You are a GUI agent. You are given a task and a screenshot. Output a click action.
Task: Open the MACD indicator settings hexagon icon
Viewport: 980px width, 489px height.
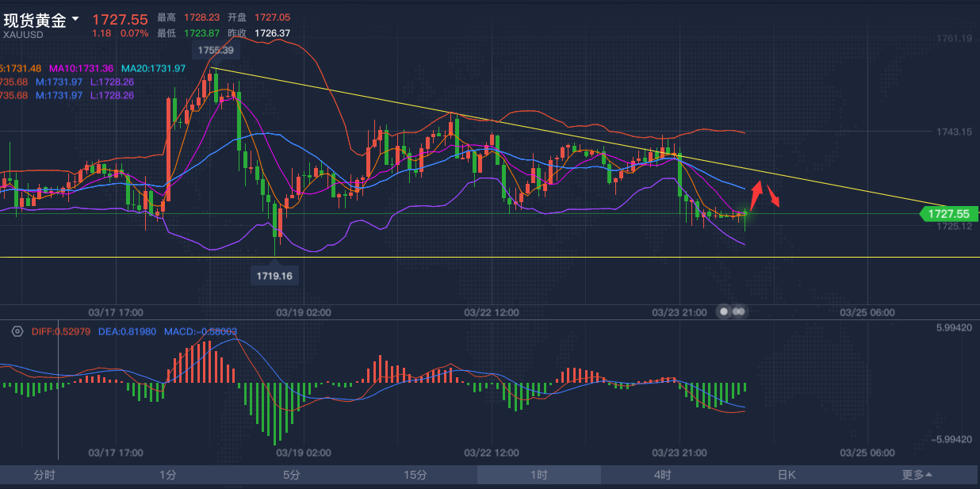click(17, 331)
